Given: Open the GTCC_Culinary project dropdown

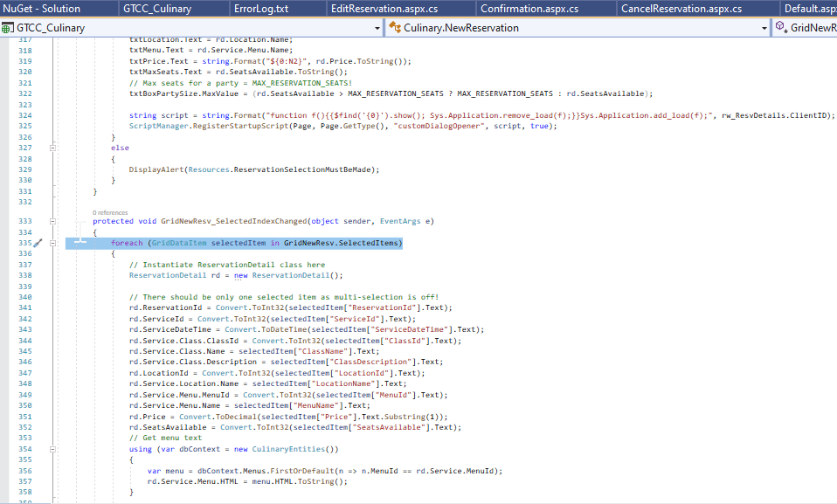Looking at the screenshot, I should click(x=377, y=27).
